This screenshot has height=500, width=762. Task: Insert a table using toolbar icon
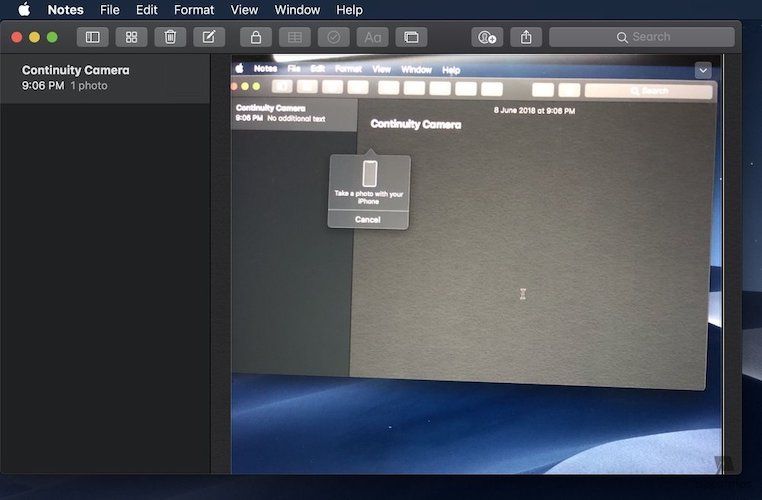[x=294, y=37]
